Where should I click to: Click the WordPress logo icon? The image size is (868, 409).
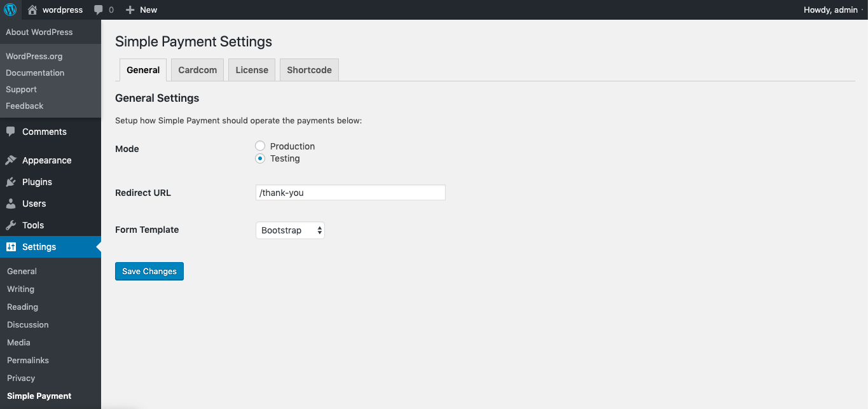pyautogui.click(x=10, y=10)
